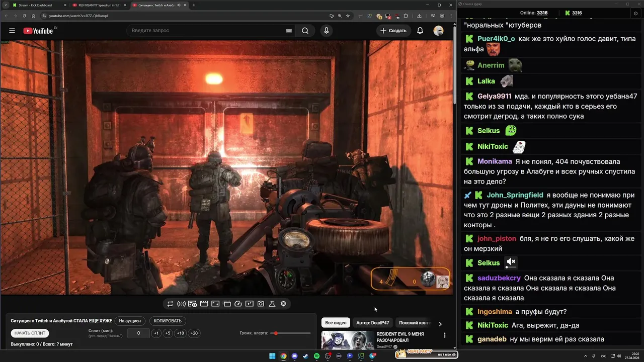Add +10 minutes to split
Screen dimensions: 644x362
point(180,333)
